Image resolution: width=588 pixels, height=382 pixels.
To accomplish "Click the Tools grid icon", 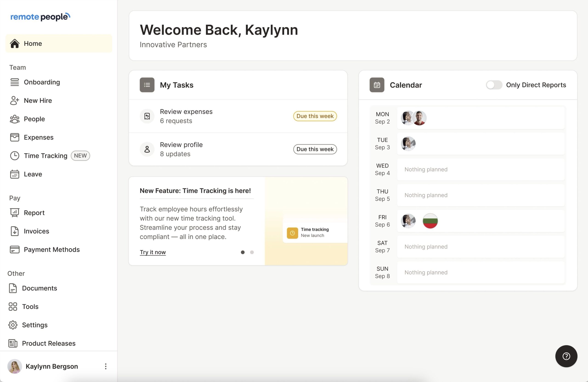I will tap(13, 307).
